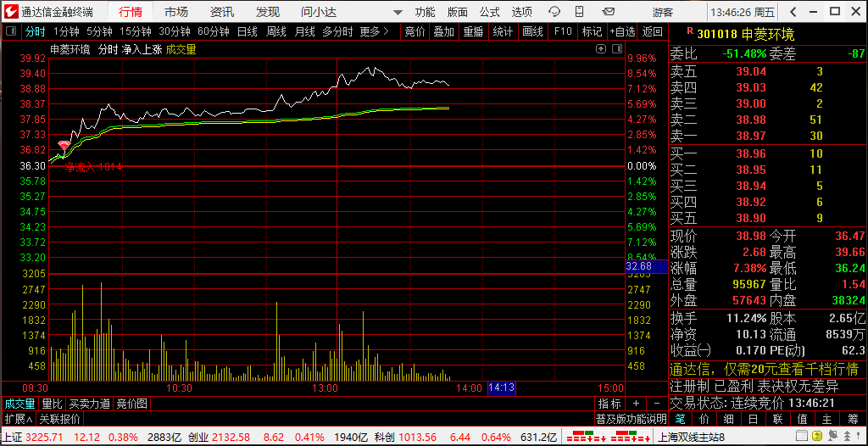
Task: Switch to the 市场 tab
Action: point(176,12)
